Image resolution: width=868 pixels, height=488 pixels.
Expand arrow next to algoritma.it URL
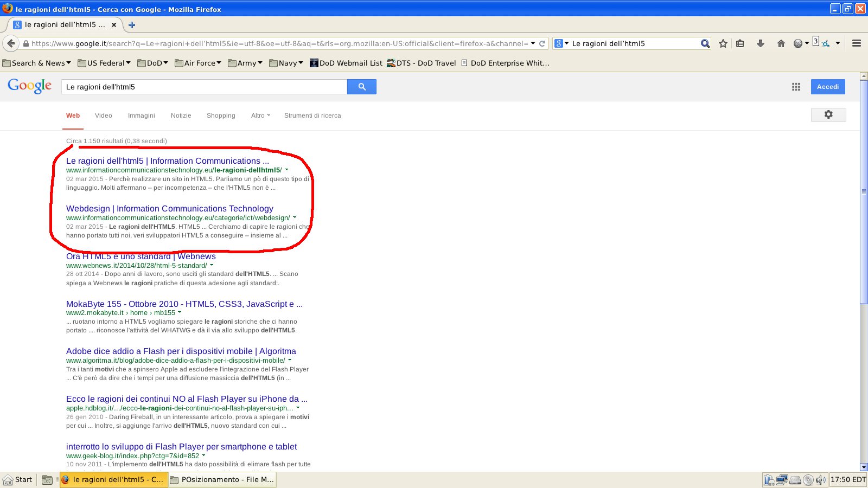[290, 360]
